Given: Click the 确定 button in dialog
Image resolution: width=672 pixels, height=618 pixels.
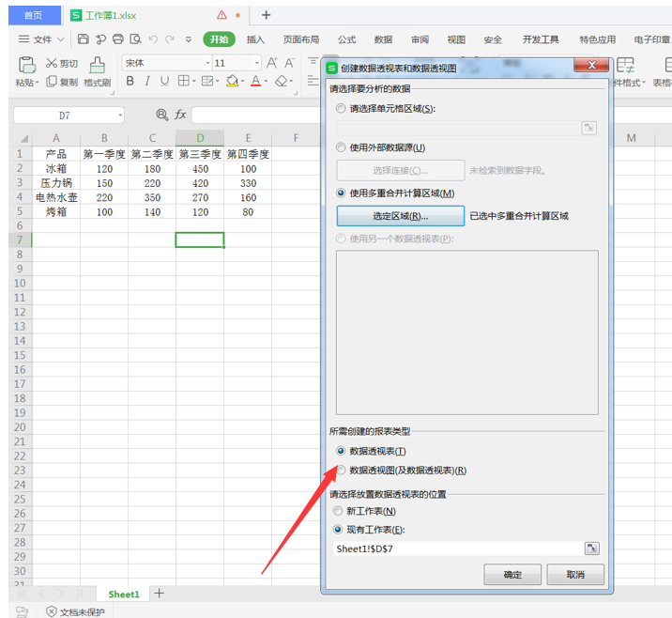Looking at the screenshot, I should [512, 574].
